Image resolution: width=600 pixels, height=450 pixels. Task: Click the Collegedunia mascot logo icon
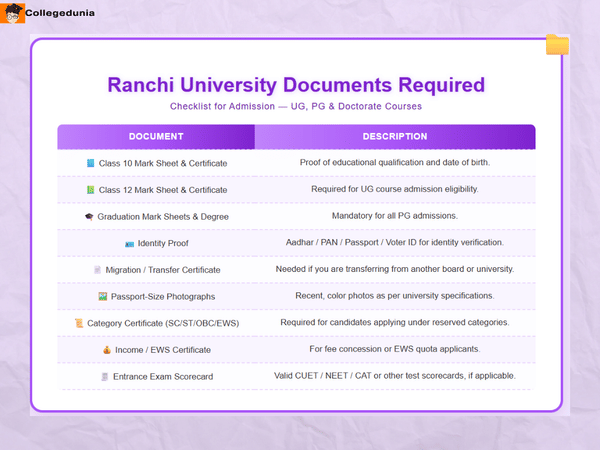pos(12,13)
